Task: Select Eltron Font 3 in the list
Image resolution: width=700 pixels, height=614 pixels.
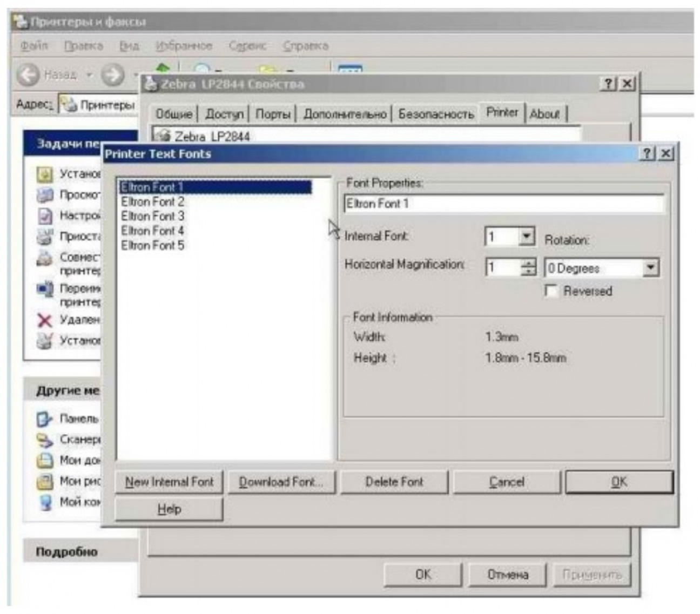Action: (152, 216)
